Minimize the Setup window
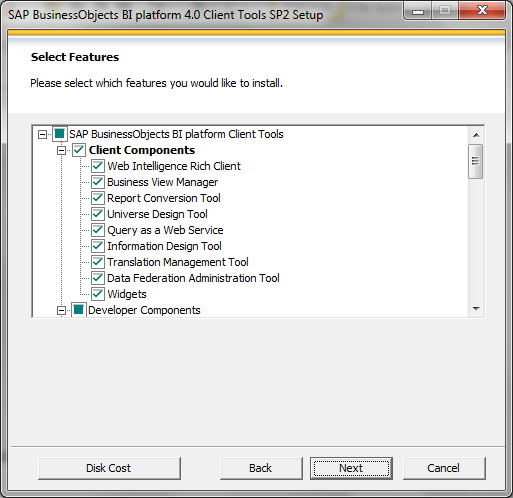The height and width of the screenshot is (498, 513). point(418,11)
